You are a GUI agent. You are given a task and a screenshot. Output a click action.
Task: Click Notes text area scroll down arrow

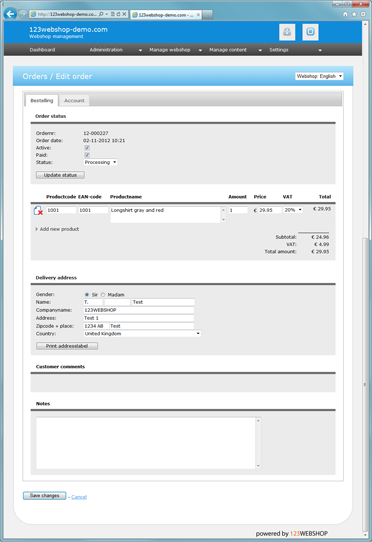tap(258, 466)
